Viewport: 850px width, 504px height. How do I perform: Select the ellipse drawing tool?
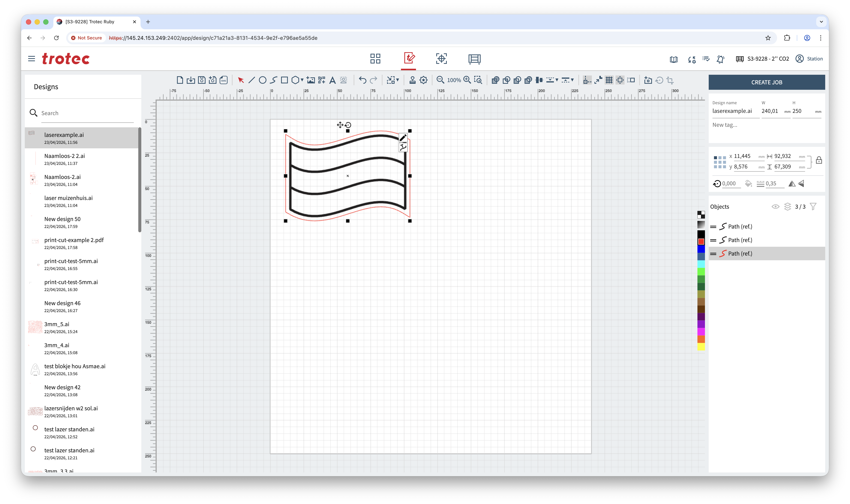coord(262,80)
